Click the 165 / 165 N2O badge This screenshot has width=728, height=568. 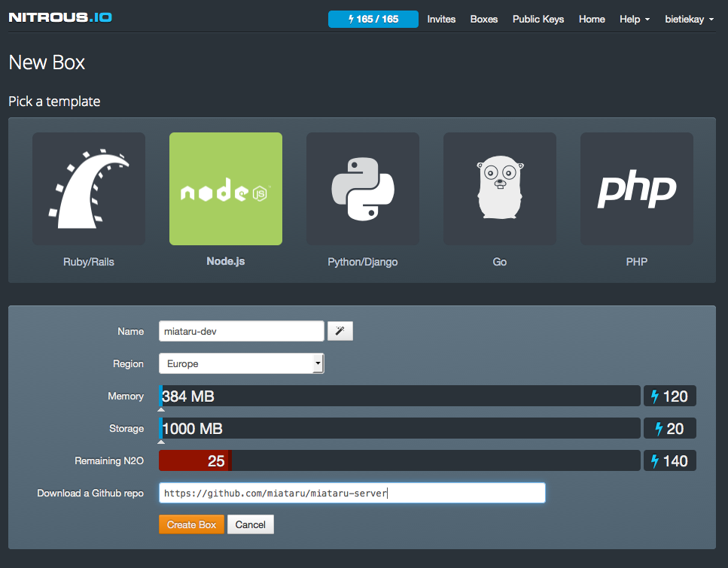coord(373,19)
